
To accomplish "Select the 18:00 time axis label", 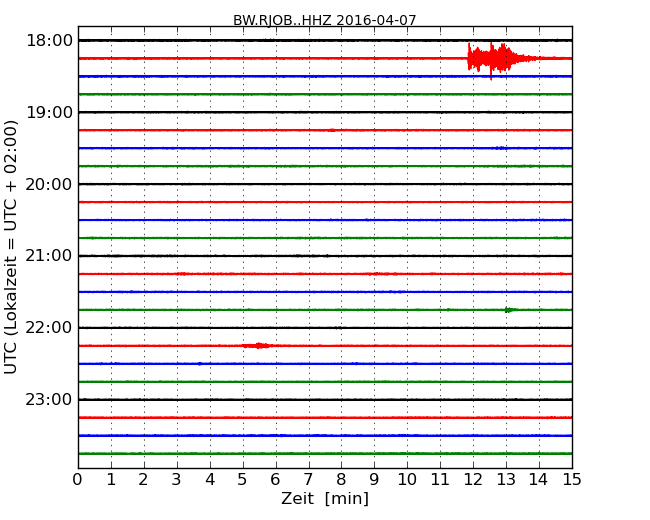I will 49,41.
